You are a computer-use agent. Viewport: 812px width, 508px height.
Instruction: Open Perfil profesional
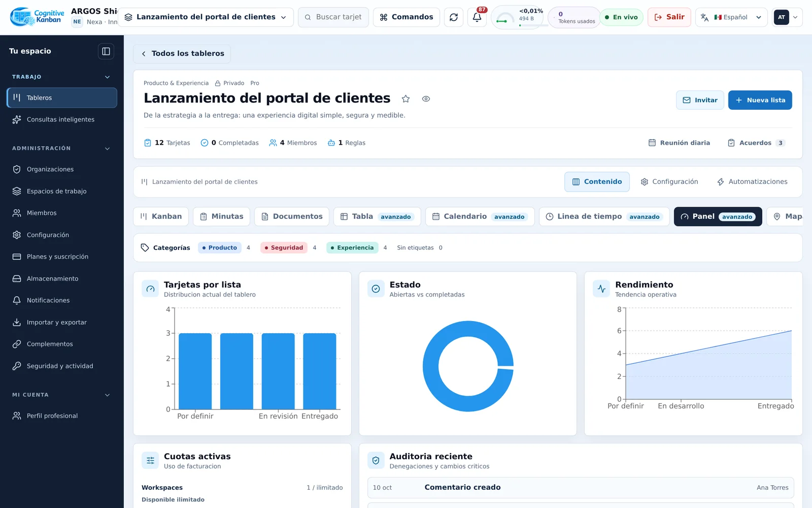tap(62, 416)
